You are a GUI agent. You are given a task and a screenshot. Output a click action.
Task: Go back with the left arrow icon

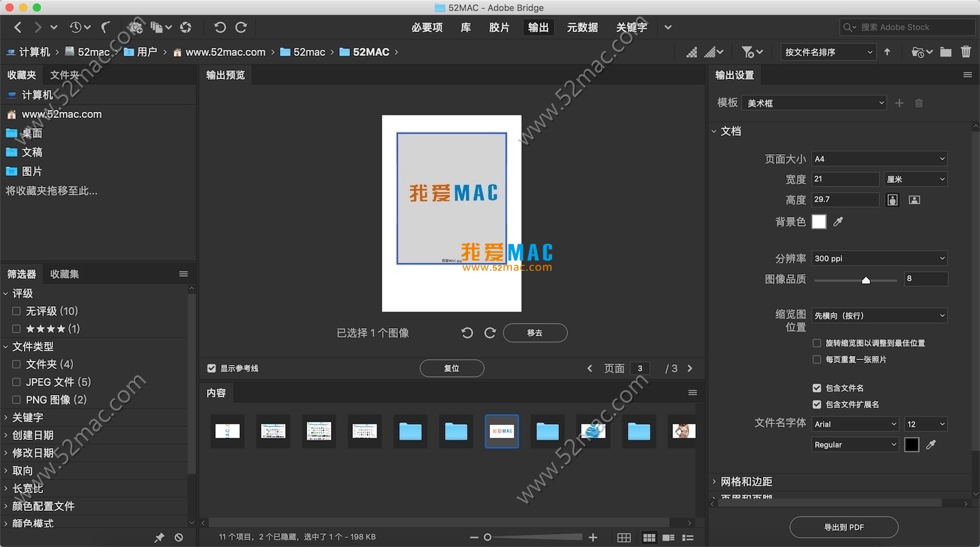tap(18, 27)
